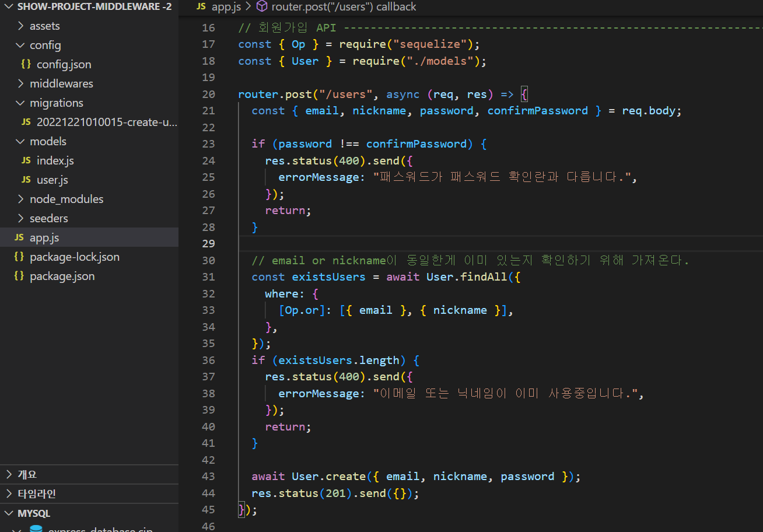763x532 pixels.
Task: Click the email or nickname comment line 30
Action: coord(470,260)
